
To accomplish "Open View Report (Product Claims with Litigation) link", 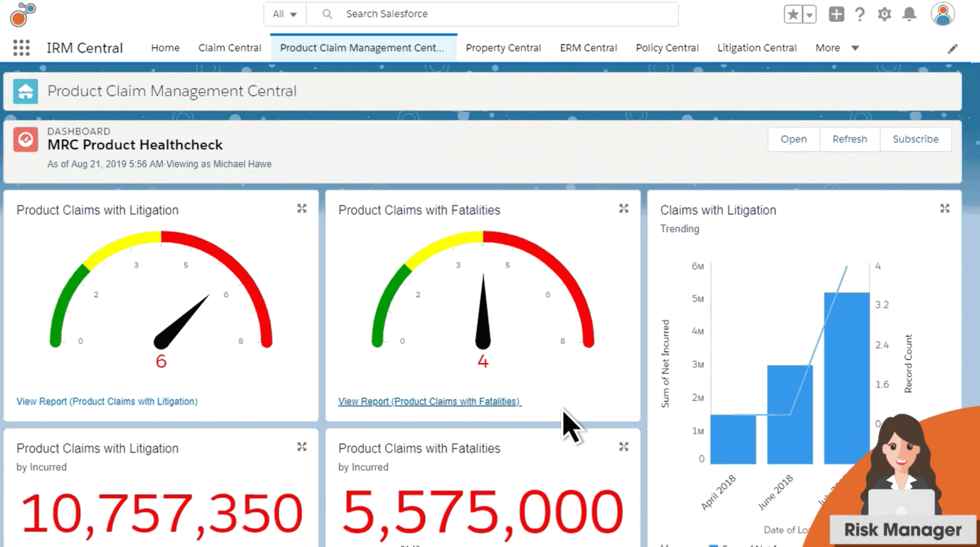I will pyautogui.click(x=107, y=401).
